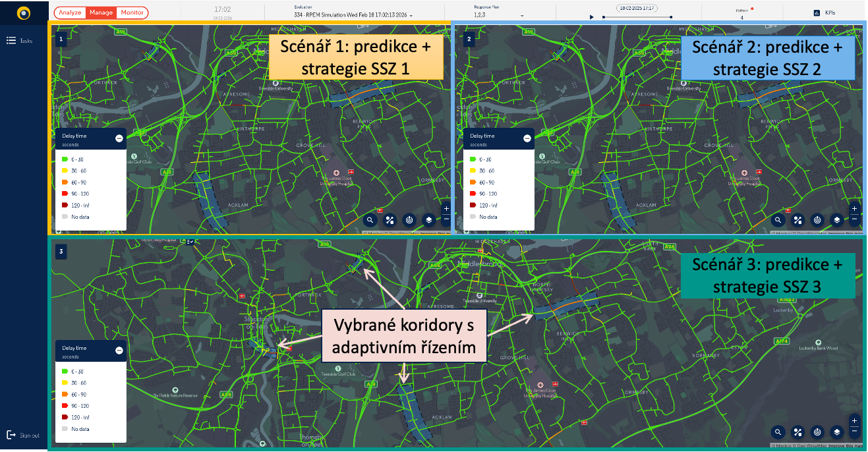Zoom in on map 3 with plus
The width and height of the screenshot is (868, 452).
coord(854,420)
